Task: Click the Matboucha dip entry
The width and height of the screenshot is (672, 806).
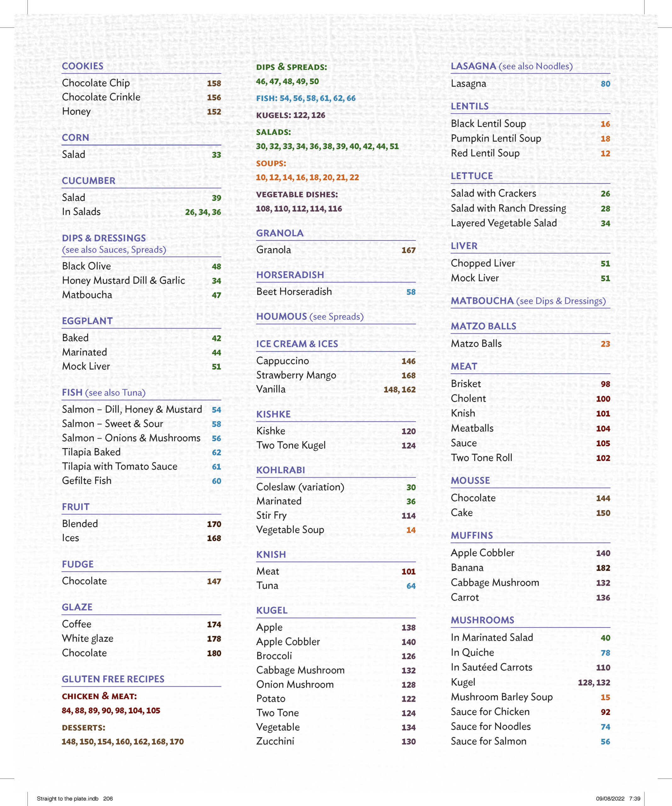Action: point(87,295)
